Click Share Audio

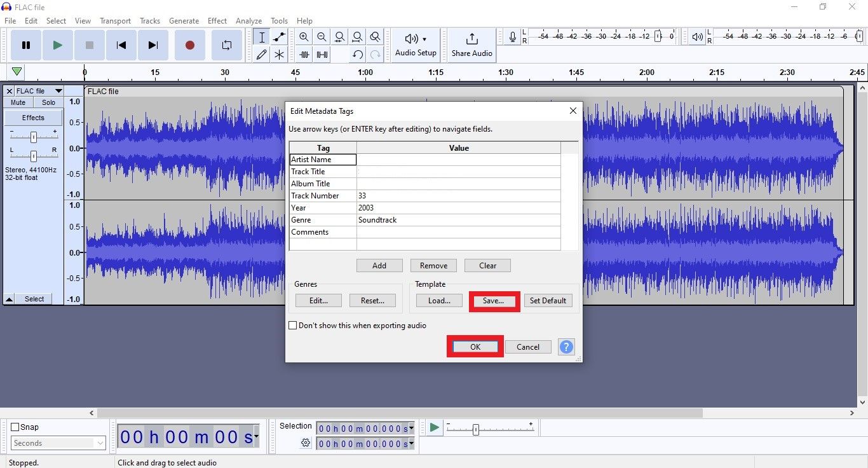471,45
